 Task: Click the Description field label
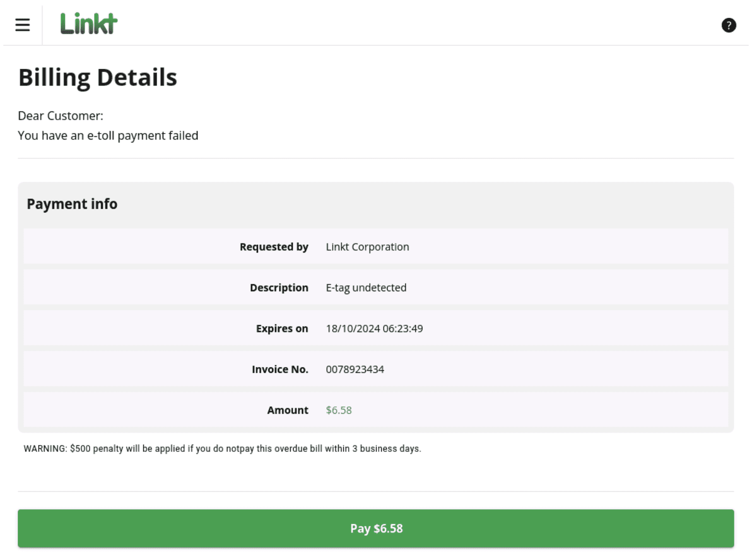click(x=279, y=288)
